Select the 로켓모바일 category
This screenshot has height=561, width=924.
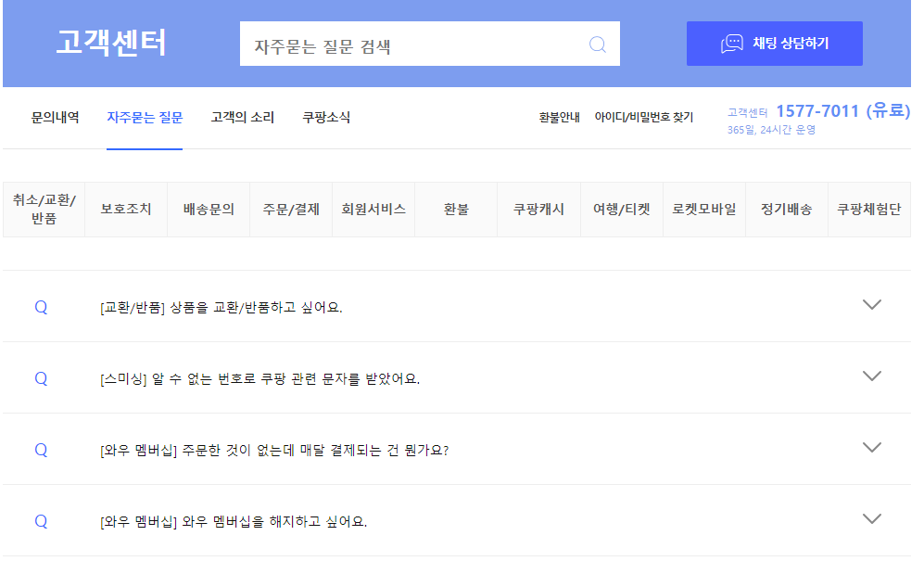[x=704, y=210]
